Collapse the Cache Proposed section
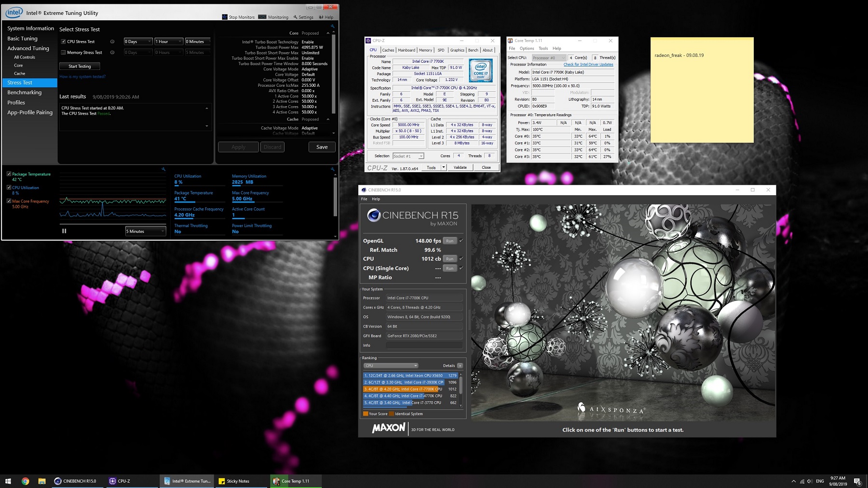868x488 pixels. point(328,119)
